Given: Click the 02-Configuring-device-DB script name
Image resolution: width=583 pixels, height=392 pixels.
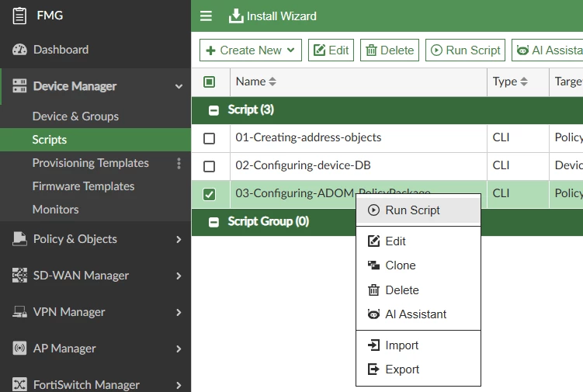Looking at the screenshot, I should (x=303, y=165).
